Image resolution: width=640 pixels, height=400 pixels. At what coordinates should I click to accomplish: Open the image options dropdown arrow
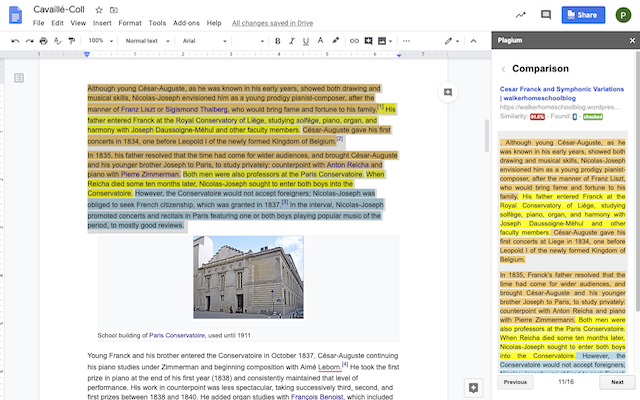point(391,41)
